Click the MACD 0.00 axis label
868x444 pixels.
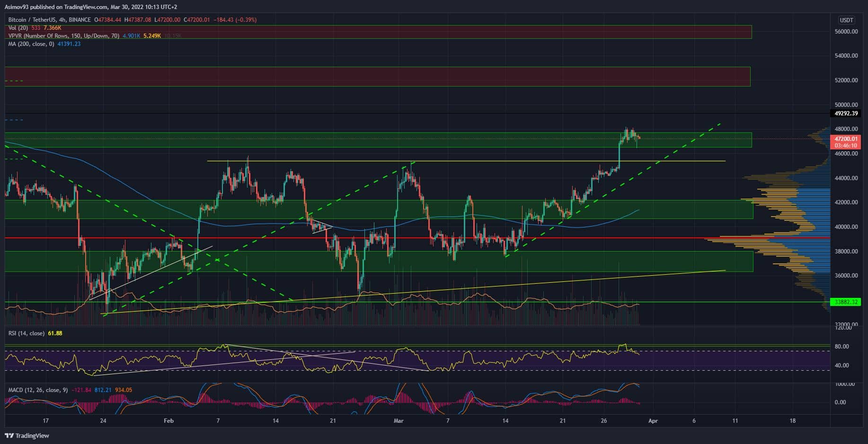[x=840, y=402]
